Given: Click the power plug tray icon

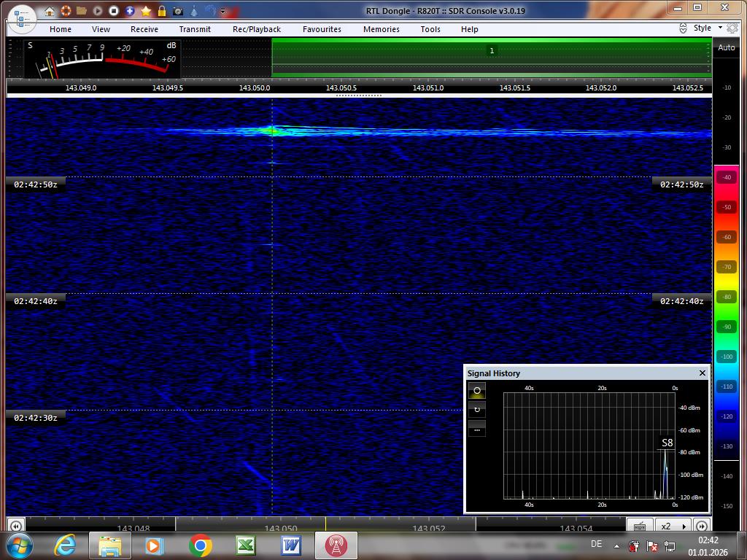Looking at the screenshot, I should coord(634,545).
